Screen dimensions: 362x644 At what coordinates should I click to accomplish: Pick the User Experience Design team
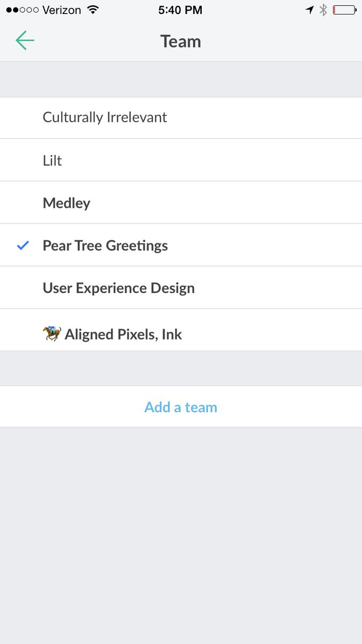tap(119, 288)
